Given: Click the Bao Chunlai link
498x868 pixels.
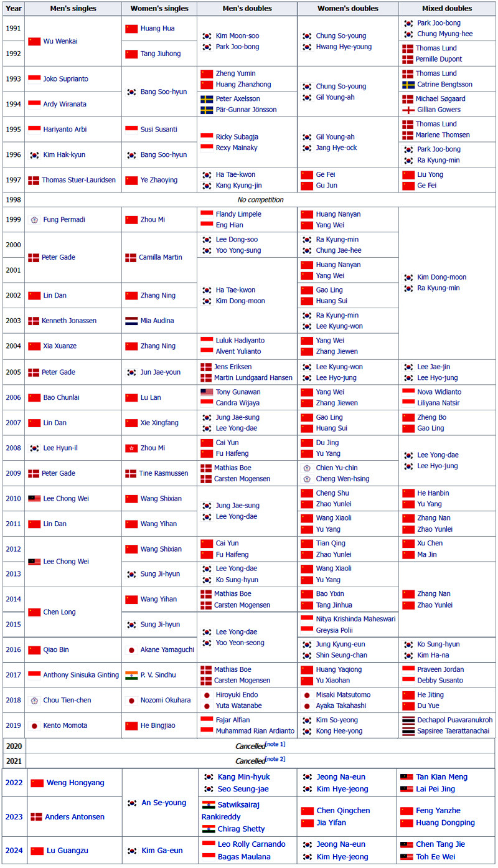Looking at the screenshot, I should [62, 397].
